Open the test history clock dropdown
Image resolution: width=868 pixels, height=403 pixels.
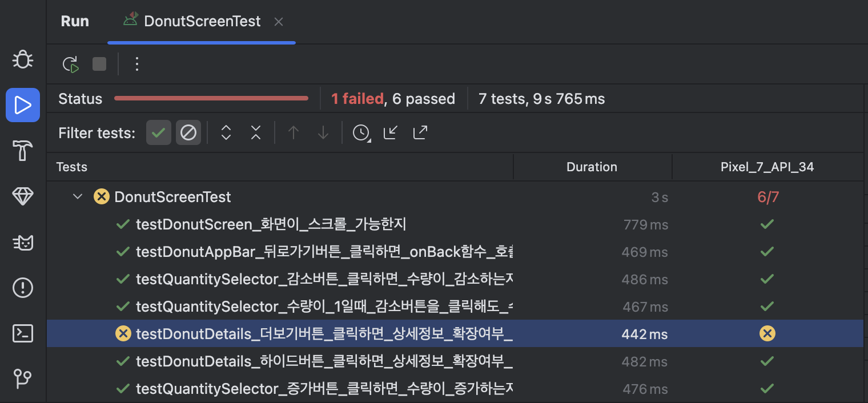click(x=361, y=133)
